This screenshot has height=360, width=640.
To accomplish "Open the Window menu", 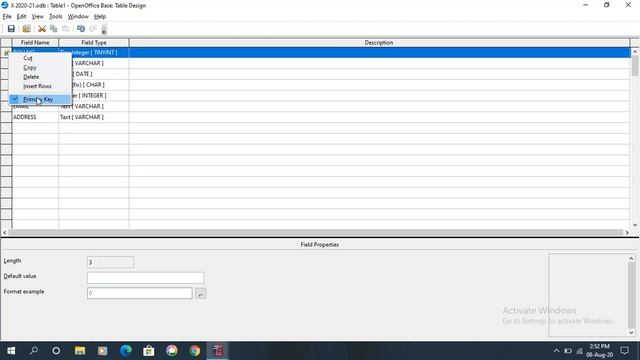I will coord(78,16).
